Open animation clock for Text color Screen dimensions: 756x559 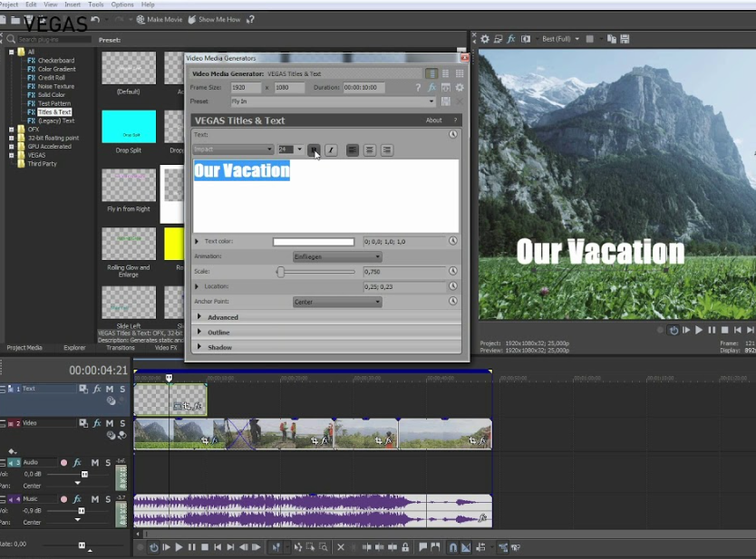[452, 241]
